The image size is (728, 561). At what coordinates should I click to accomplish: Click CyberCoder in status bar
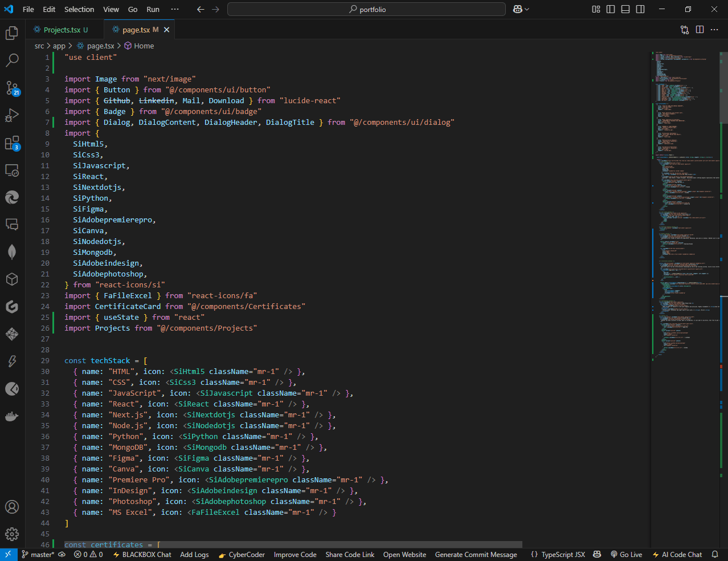tap(242, 555)
